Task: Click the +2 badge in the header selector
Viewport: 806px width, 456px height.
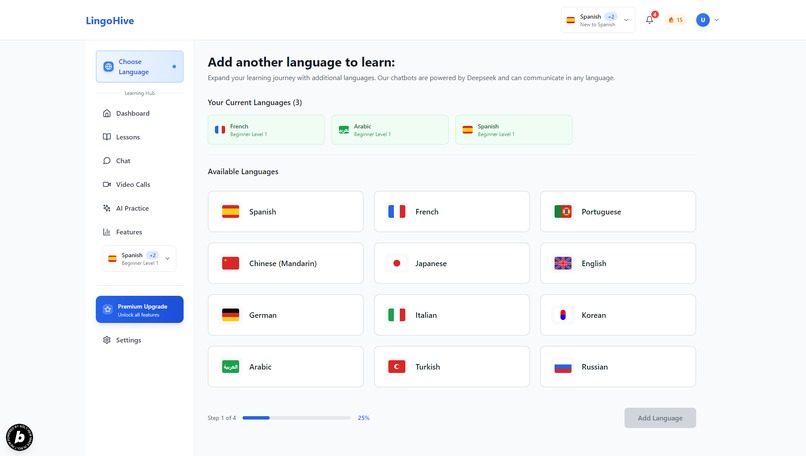Action: tap(611, 16)
